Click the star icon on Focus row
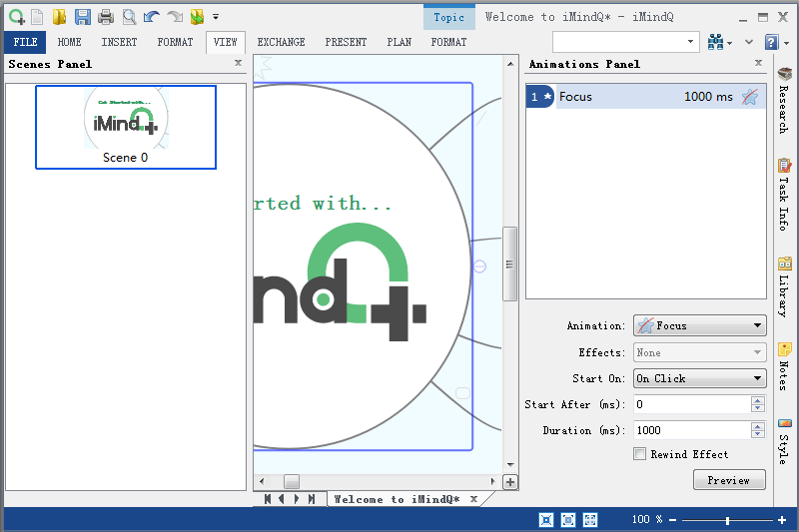This screenshot has height=532, width=799. click(x=750, y=97)
